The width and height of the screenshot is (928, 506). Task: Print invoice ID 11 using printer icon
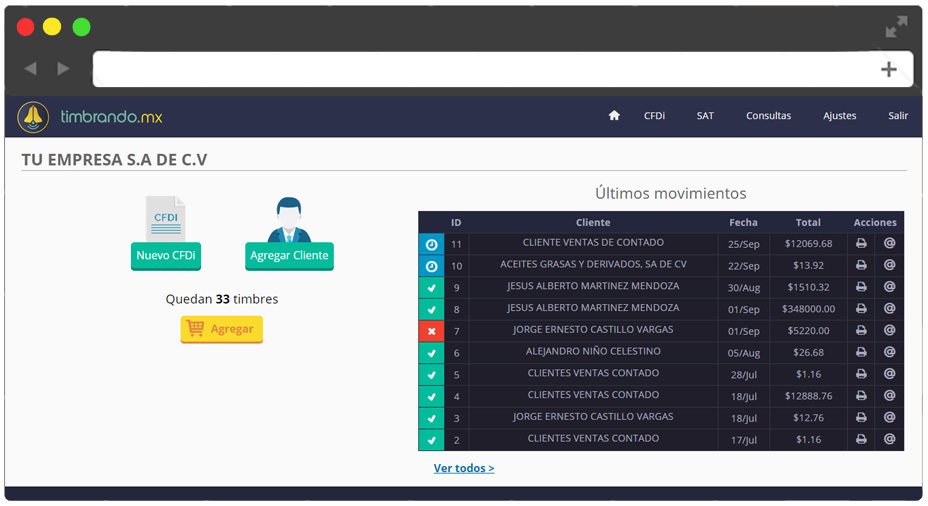[861, 244]
